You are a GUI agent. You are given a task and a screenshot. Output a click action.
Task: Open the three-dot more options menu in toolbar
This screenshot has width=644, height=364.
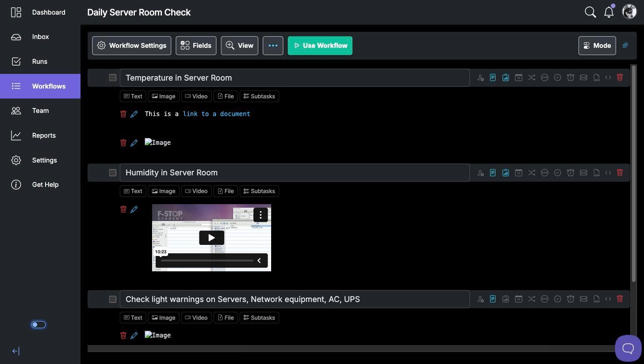click(273, 46)
